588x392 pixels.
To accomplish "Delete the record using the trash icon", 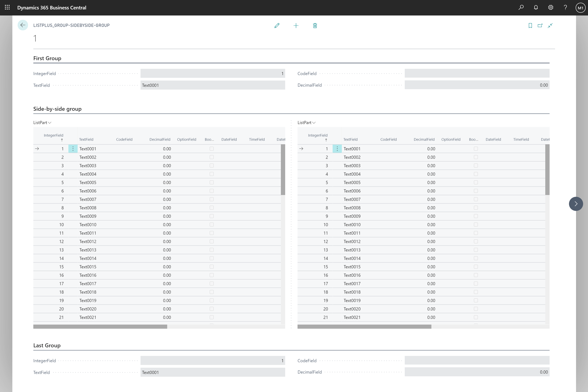I will click(315, 25).
